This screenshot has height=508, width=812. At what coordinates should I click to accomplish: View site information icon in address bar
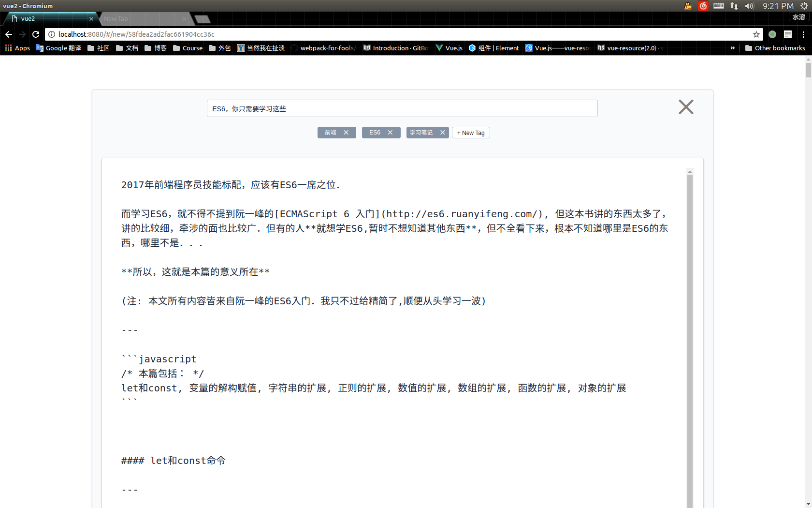[52, 34]
